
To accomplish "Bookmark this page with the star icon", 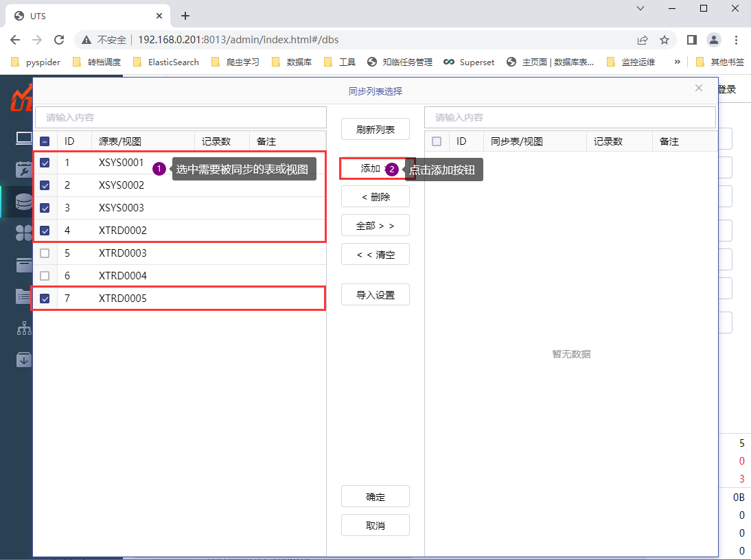I will coord(665,40).
